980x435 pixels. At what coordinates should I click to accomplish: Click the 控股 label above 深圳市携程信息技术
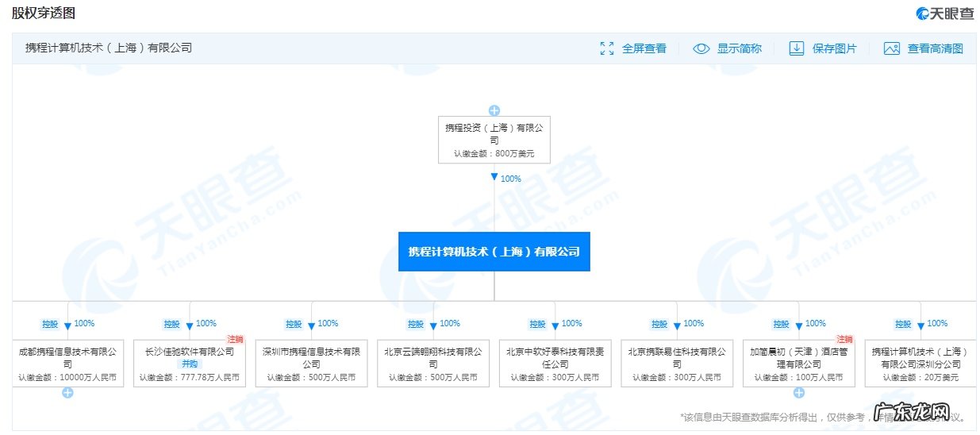click(294, 324)
